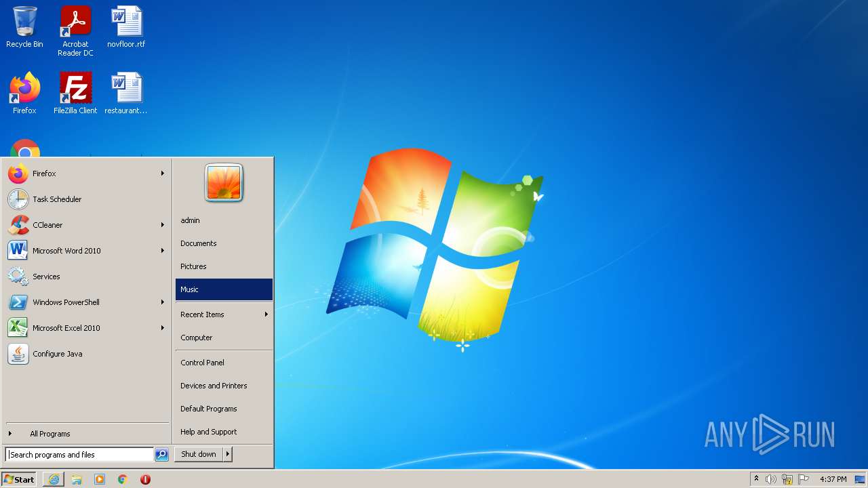
Task: Open the Pictures library
Action: point(224,266)
